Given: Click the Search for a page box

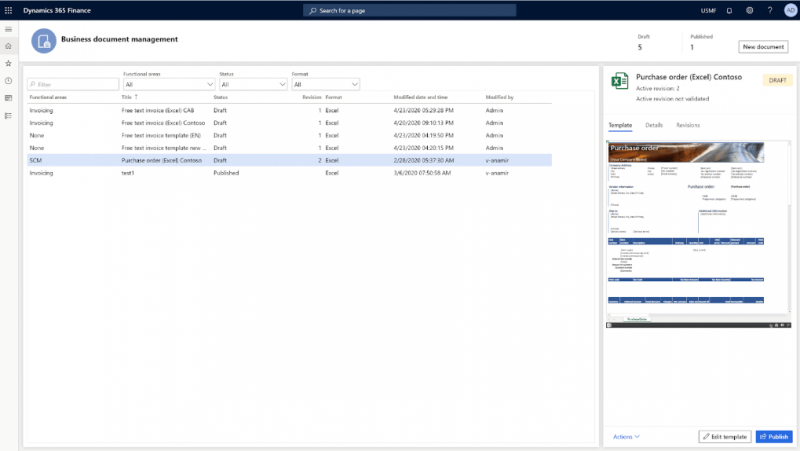Looking at the screenshot, I should tap(410, 10).
